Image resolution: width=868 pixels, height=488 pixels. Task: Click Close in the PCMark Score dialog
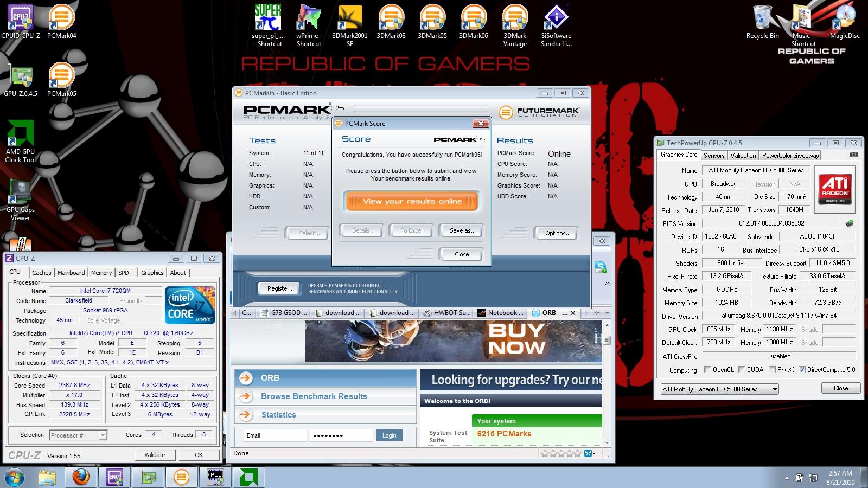(462, 254)
